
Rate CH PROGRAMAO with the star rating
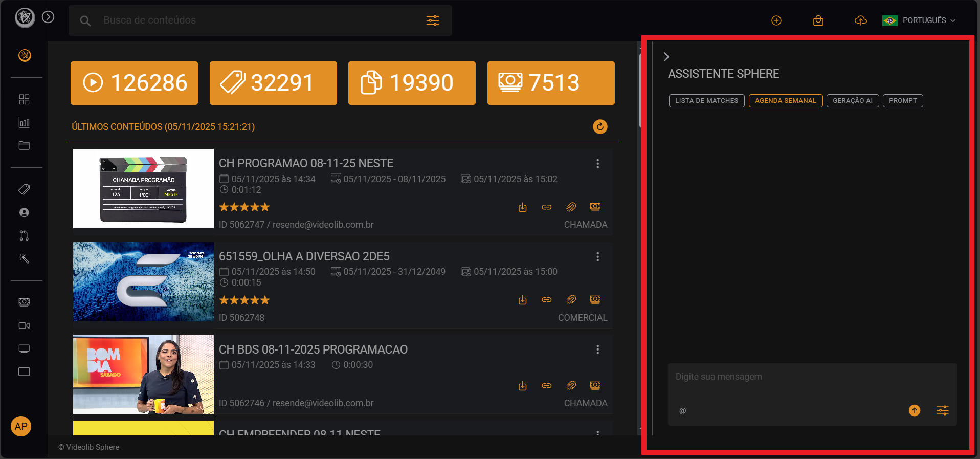[x=244, y=207]
